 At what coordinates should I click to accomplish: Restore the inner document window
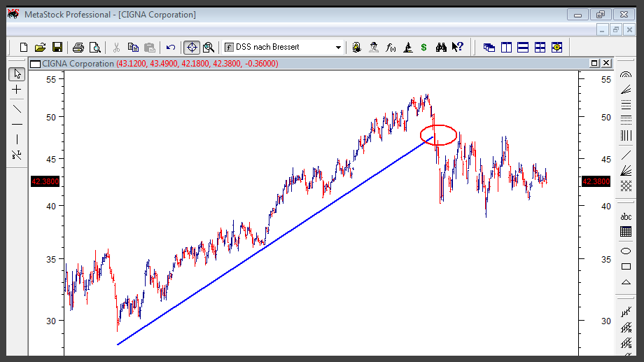pyautogui.click(x=615, y=29)
